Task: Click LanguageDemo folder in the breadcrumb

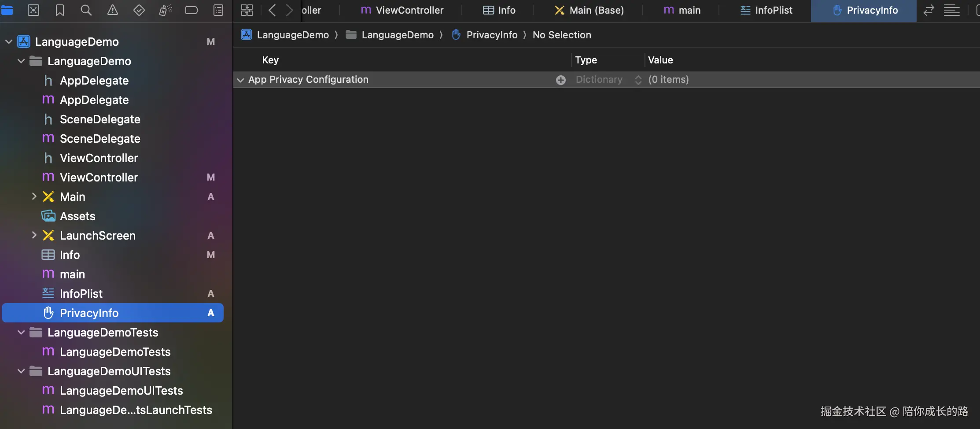Action: click(398, 35)
